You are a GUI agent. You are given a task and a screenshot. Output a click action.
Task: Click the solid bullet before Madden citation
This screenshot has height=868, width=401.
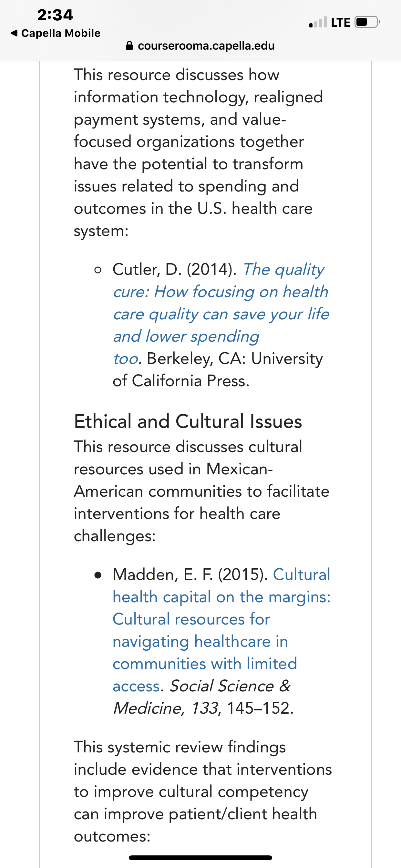(x=98, y=575)
